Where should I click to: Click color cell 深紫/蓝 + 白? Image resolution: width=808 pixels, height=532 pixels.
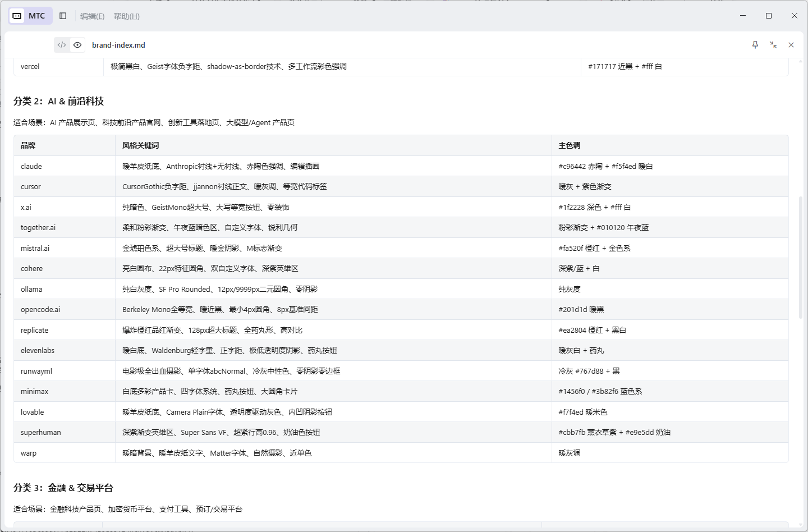670,268
